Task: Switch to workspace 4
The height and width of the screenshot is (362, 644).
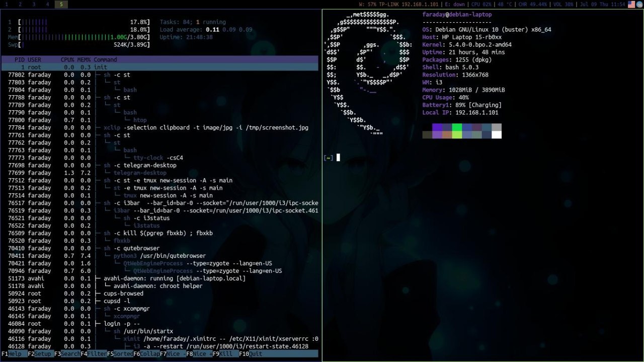Action: coord(47,4)
